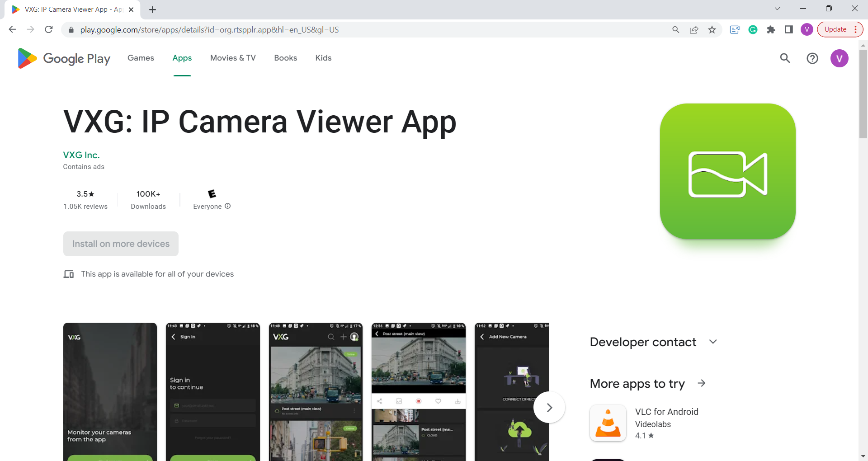
Task: Open the purple account avatar on Google Play
Action: coord(839,58)
